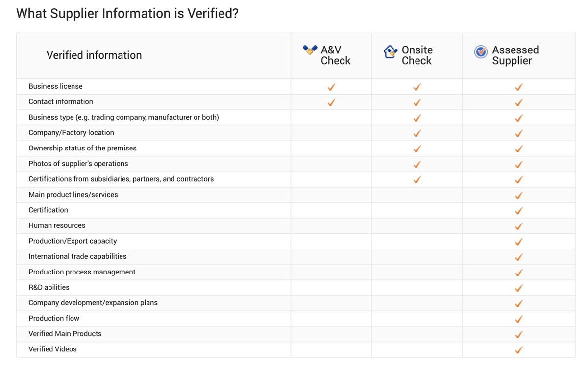Click A&V Check checkmark for Contact information

(331, 102)
